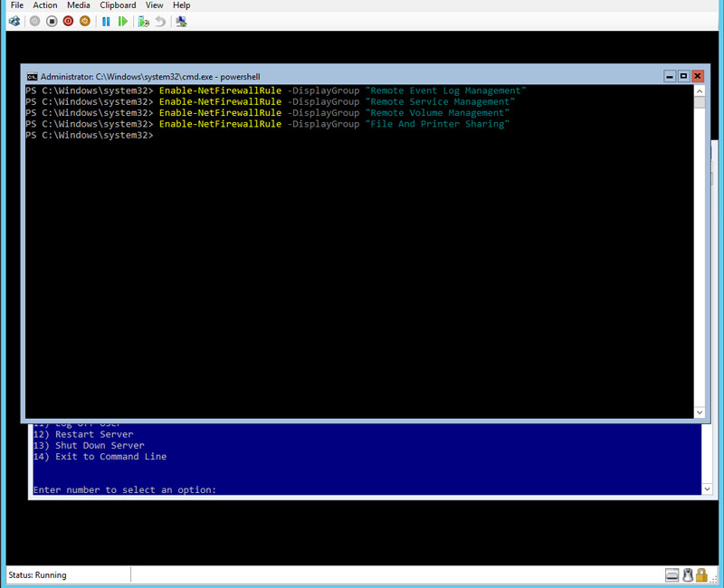Create a checkpoint using toolbar icon
724x588 pixels.
143,21
